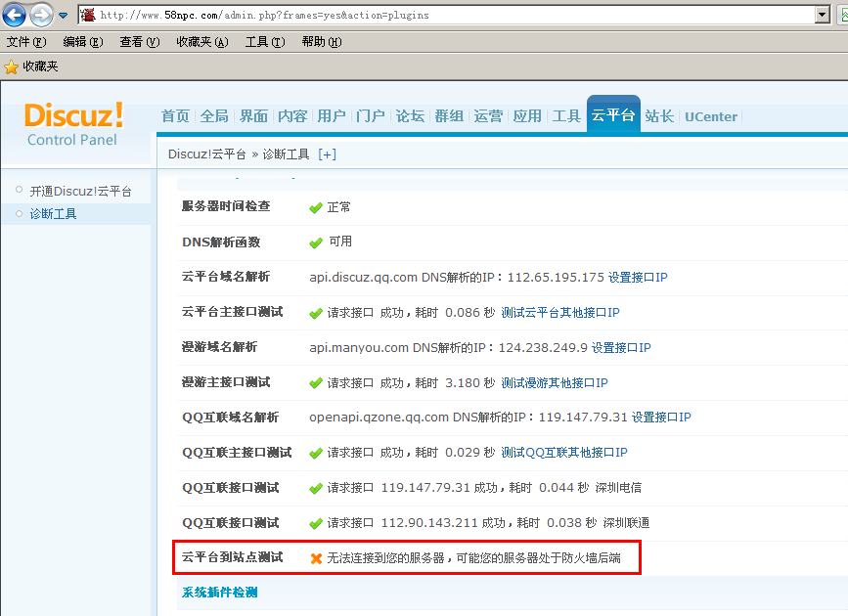The height and width of the screenshot is (616, 848).
Task: Click green check icon for 漫游主接口测试
Action: tap(316, 384)
